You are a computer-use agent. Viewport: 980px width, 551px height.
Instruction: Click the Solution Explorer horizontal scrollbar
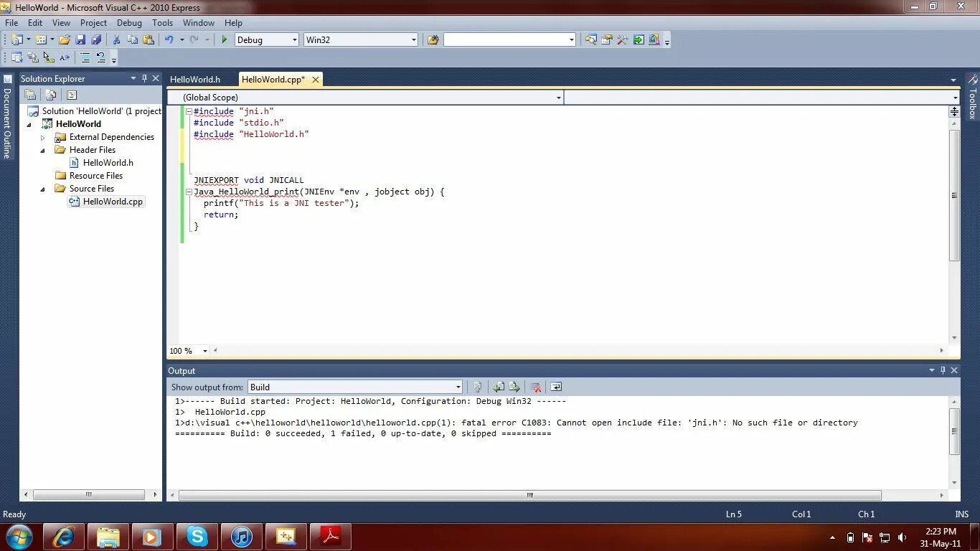click(x=89, y=494)
